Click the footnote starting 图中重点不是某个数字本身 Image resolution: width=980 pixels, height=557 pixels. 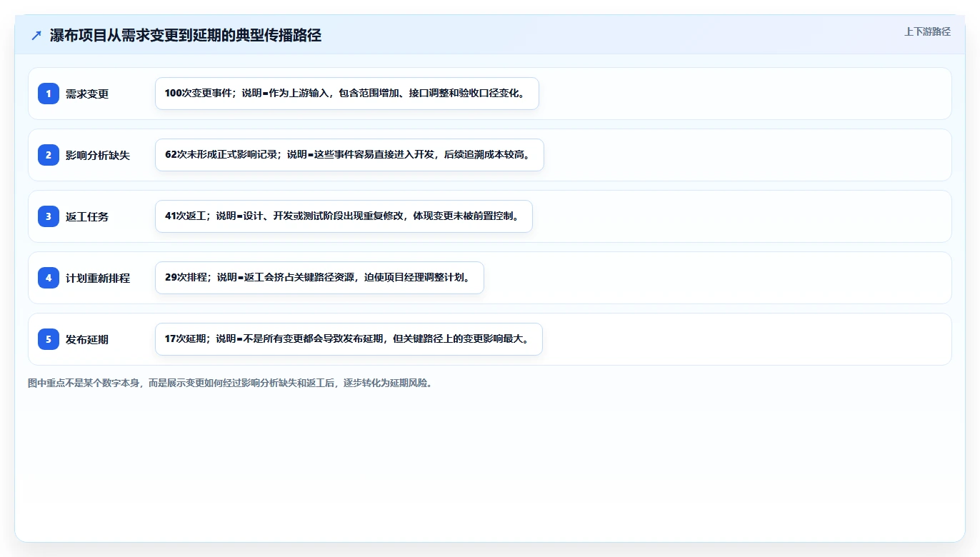coord(230,383)
